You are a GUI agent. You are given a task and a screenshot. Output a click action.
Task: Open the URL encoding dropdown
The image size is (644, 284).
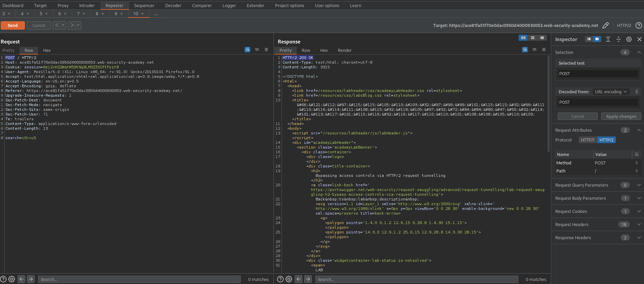pyautogui.click(x=611, y=92)
